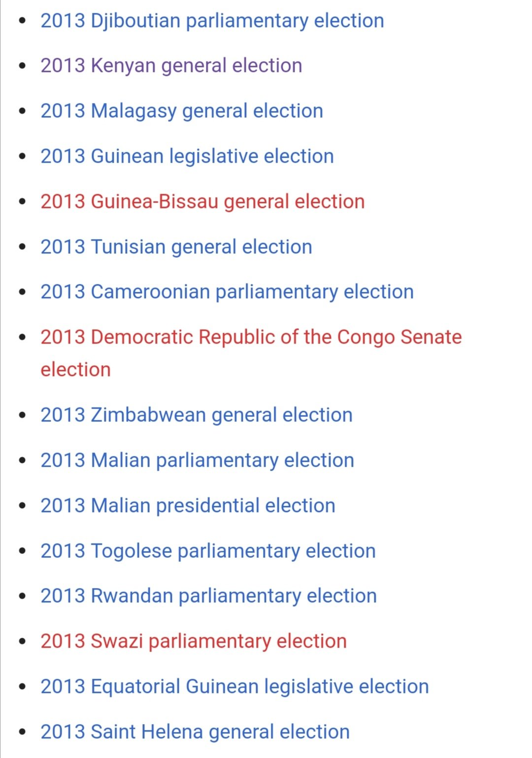Go to 2013 Tunisian general election

176,247
